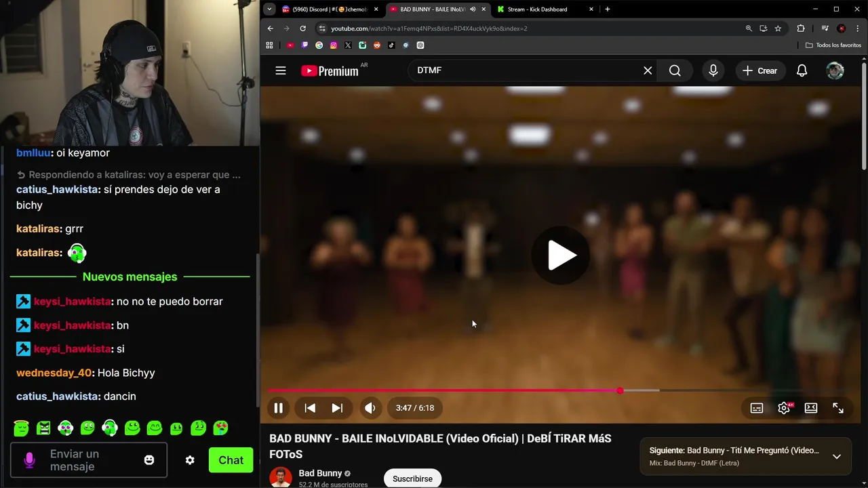This screenshot has width=868, height=488.
Task: Pause the video from the player controls
Action: 278,407
